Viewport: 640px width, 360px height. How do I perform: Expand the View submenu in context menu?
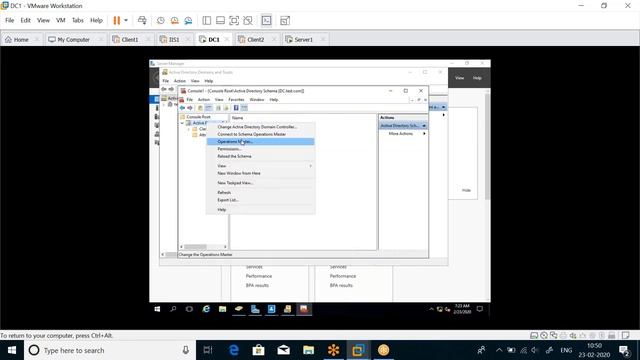click(x=260, y=166)
